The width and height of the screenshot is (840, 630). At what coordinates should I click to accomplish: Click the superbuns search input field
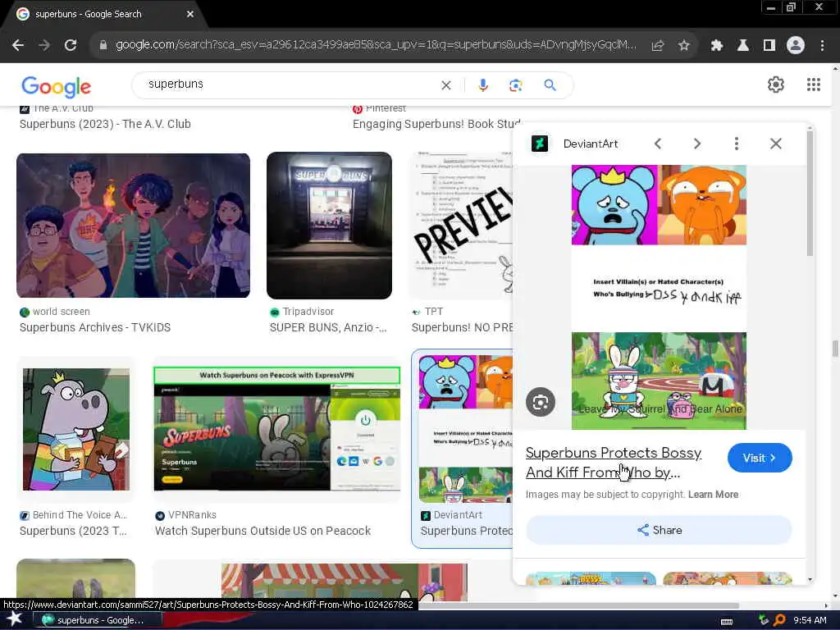click(290, 84)
